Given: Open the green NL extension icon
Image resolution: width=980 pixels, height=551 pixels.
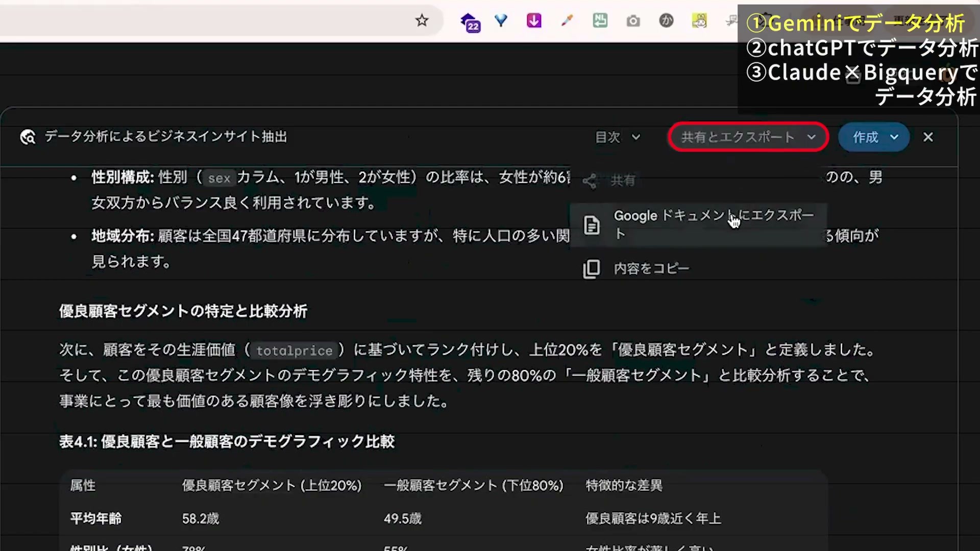Looking at the screenshot, I should (600, 20).
